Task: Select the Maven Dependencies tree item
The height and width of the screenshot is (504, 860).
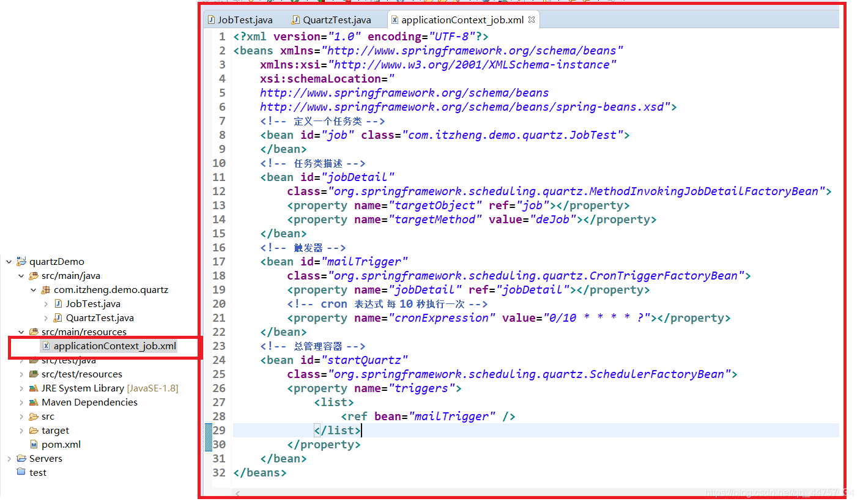Action: pos(89,402)
